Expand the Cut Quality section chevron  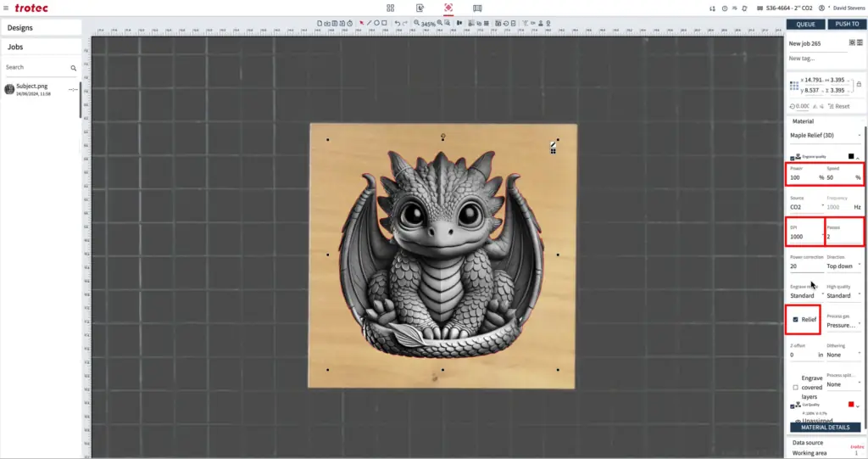(x=858, y=406)
